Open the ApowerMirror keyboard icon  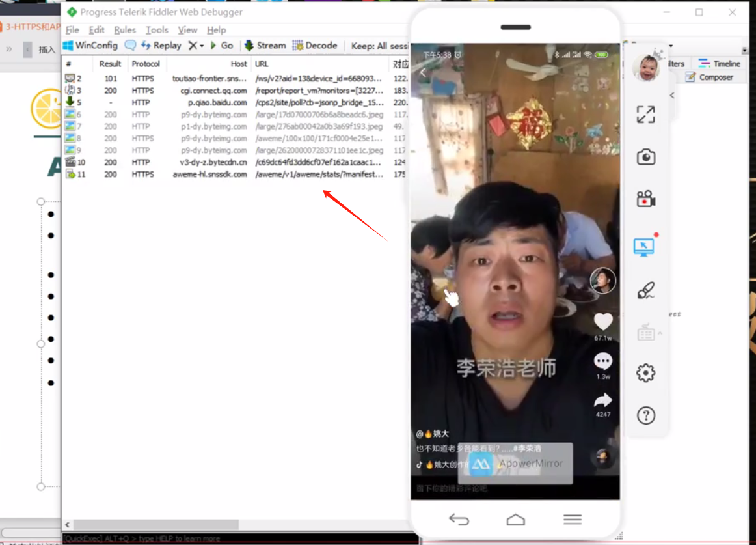click(x=645, y=333)
